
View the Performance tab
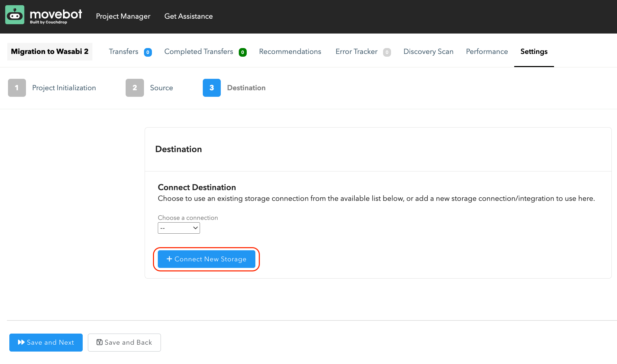pyautogui.click(x=487, y=52)
